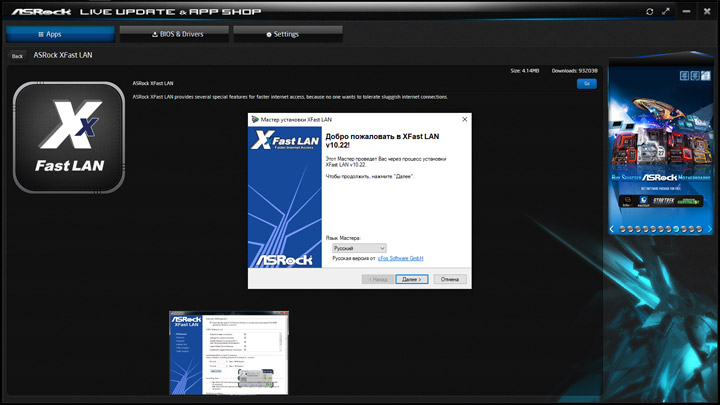
Task: Switch to the BIOS & Drivers tab
Action: pyautogui.click(x=174, y=34)
